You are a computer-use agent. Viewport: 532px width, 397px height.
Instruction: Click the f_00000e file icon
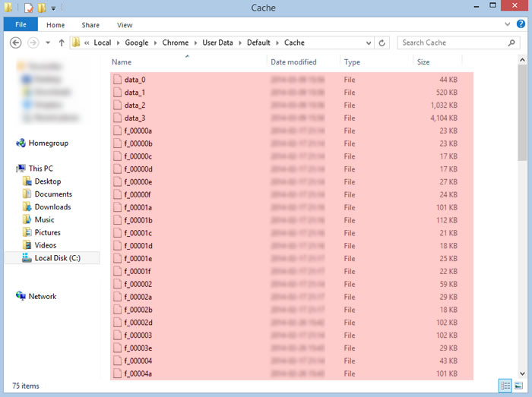117,182
